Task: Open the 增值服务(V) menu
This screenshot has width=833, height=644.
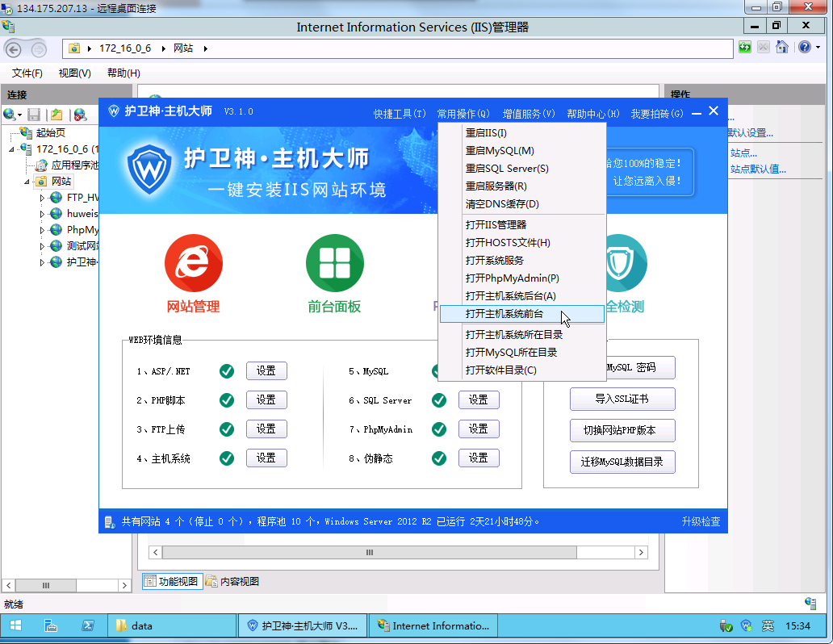Action: pyautogui.click(x=529, y=114)
